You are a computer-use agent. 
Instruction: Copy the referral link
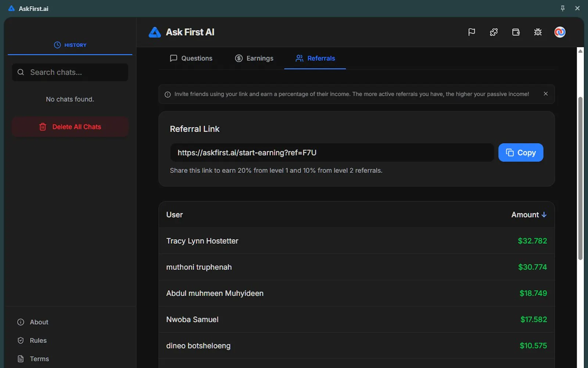(x=521, y=153)
